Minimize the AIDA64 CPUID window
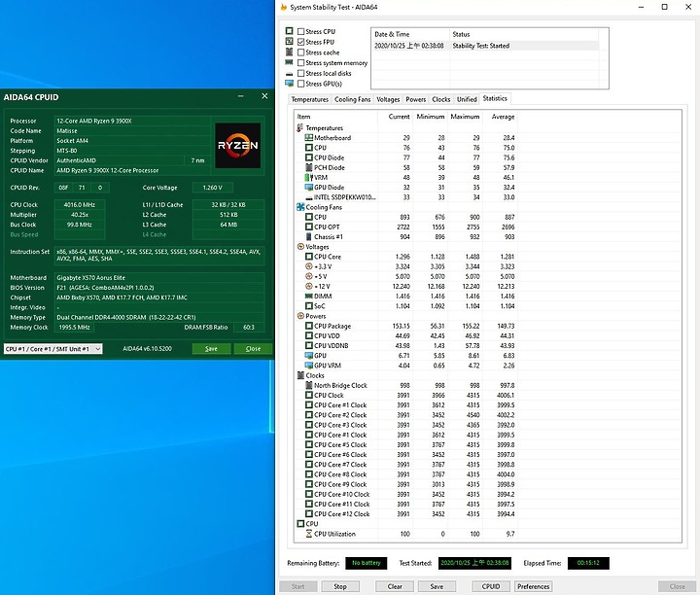This screenshot has width=700, height=595. pos(241,96)
